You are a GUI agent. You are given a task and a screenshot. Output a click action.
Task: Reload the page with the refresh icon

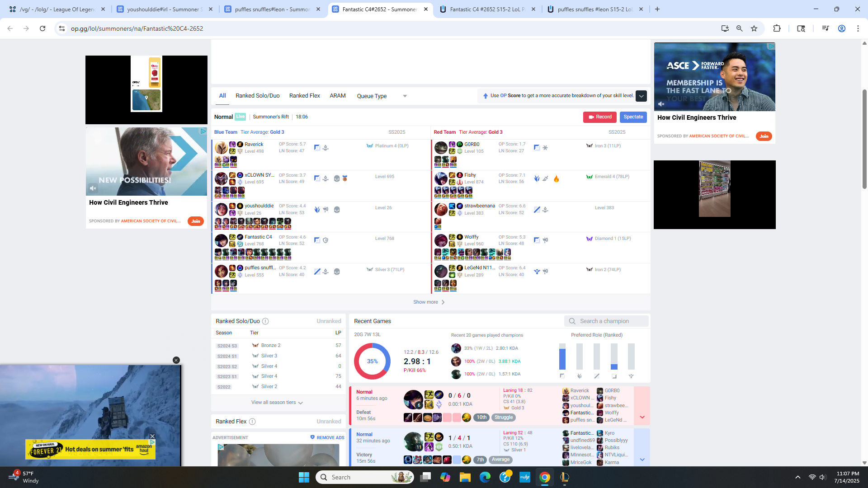(42, 28)
